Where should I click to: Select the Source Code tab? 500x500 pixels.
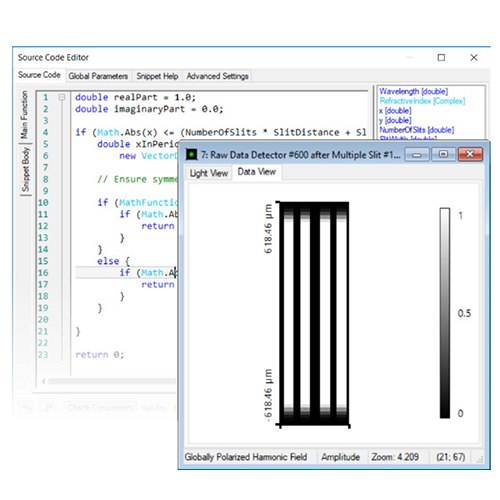tap(39, 75)
